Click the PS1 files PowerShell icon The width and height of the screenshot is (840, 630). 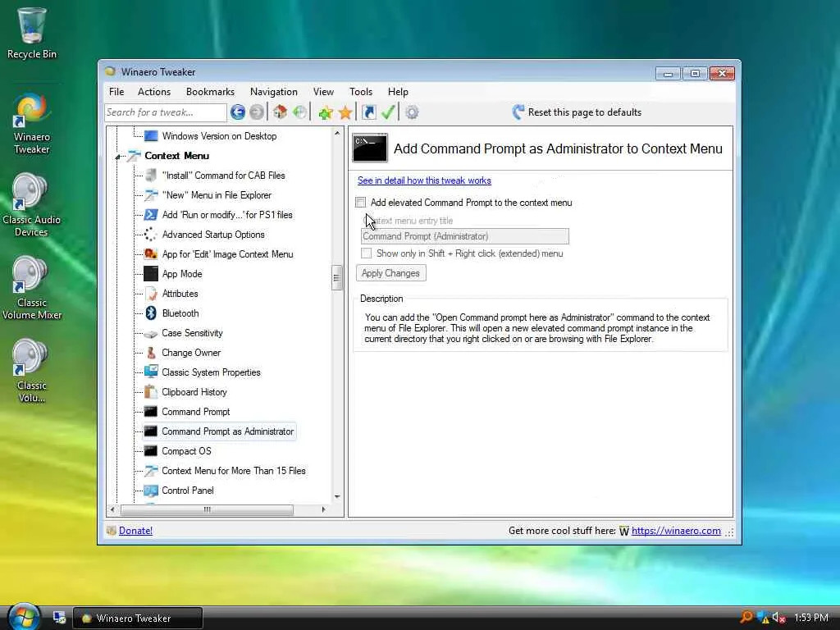tap(151, 215)
